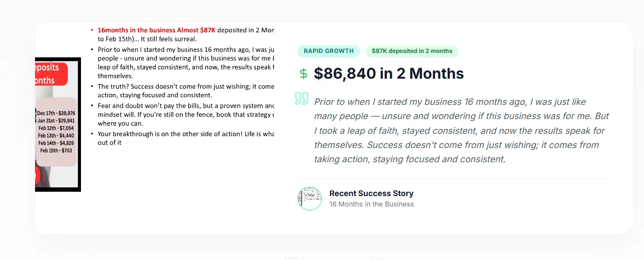The height and width of the screenshot is (260, 644).
Task: Click the "Dec 17th - $39,976" deposit entry
Action: pyautogui.click(x=56, y=113)
